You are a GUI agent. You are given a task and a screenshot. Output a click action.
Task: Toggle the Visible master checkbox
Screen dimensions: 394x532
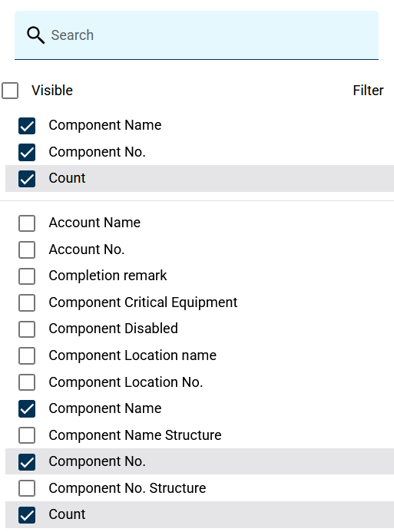click(10, 91)
